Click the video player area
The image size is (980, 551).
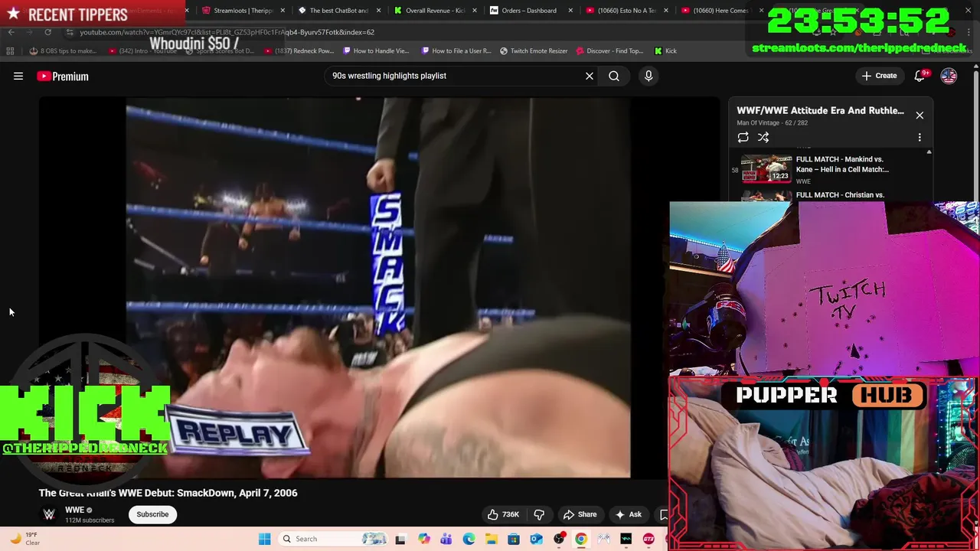378,287
